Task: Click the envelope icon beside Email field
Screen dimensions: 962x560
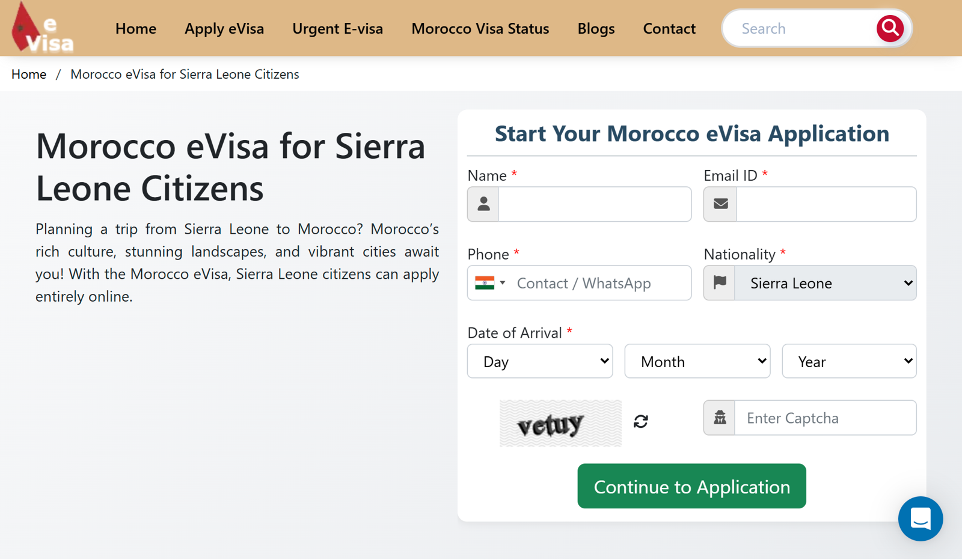Action: pos(720,204)
